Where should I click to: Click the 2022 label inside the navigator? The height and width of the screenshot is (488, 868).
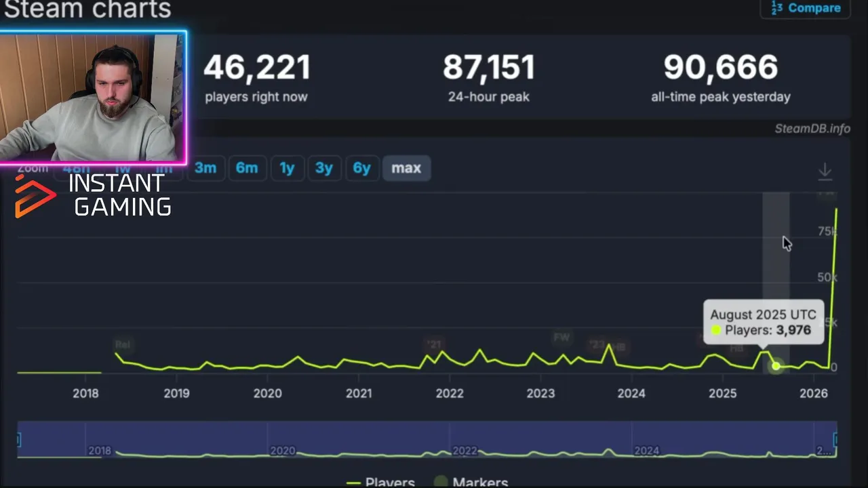tap(465, 451)
